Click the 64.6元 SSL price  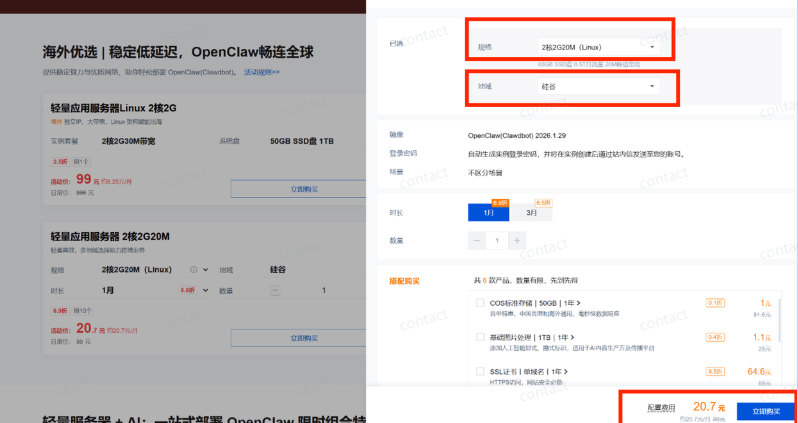click(x=759, y=372)
